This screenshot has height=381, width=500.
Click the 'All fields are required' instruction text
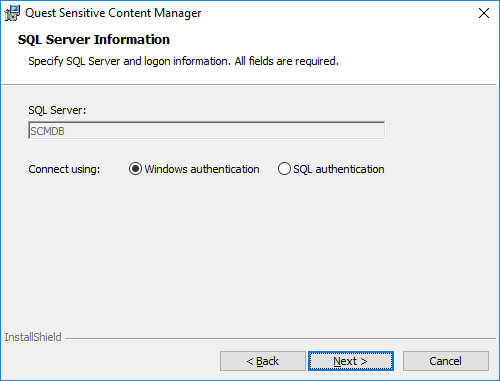pyautogui.click(x=286, y=61)
